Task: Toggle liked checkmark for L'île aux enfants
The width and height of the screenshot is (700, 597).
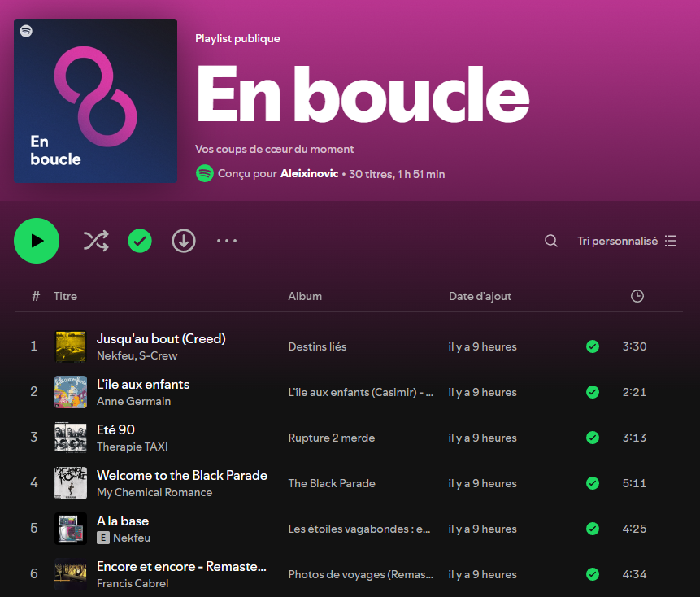Action: coord(593,392)
